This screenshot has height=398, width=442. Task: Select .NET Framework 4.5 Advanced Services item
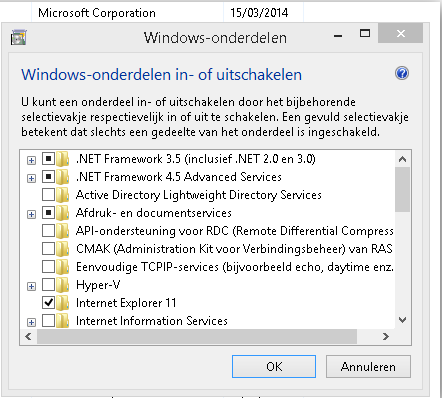[179, 177]
